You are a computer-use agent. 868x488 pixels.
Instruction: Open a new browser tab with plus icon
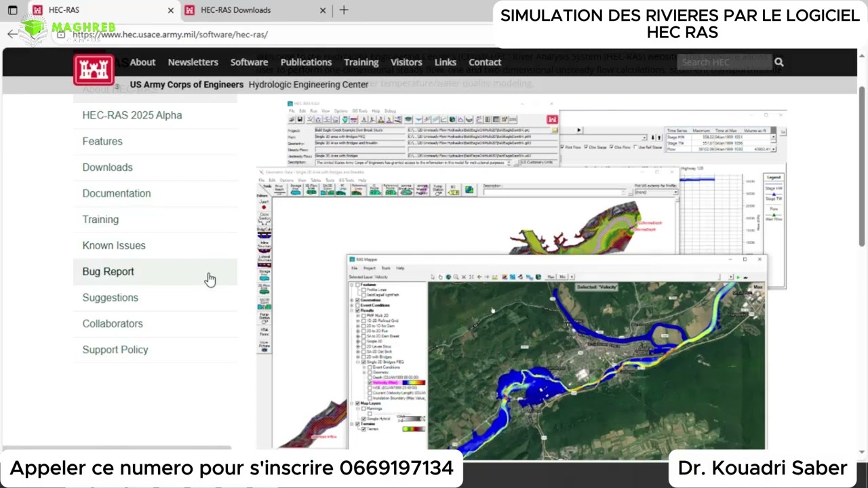(344, 10)
